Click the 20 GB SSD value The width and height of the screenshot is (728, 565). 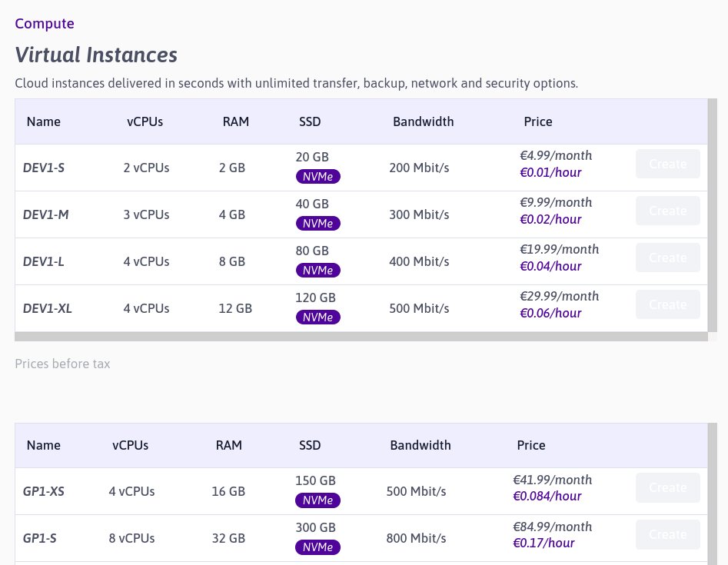[x=312, y=157]
